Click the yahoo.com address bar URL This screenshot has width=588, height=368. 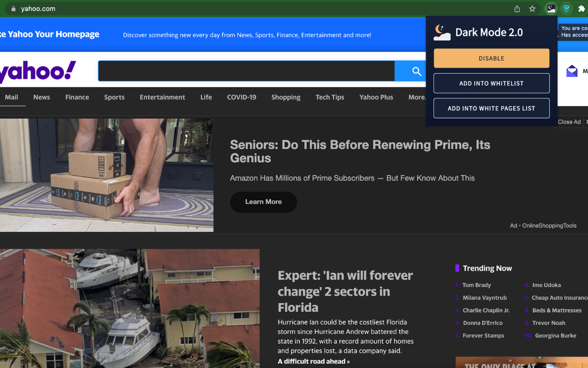coord(38,9)
